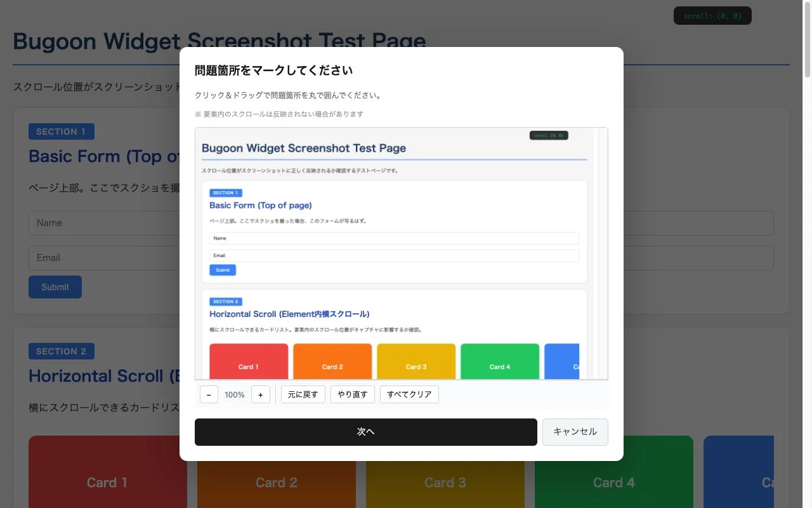Click the SECTION 1 badge on the page
The width and height of the screenshot is (812, 508).
click(x=61, y=131)
